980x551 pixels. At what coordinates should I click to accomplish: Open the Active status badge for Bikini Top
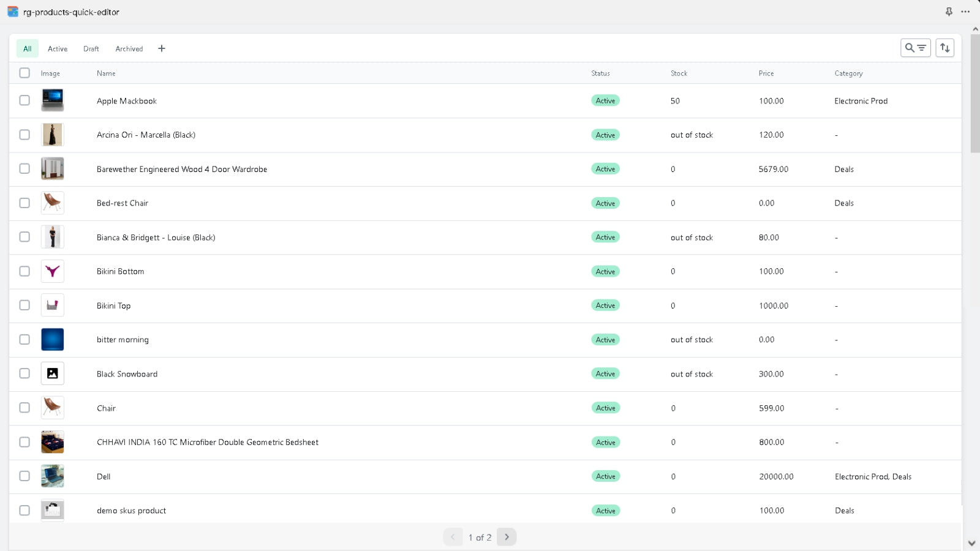coord(605,305)
